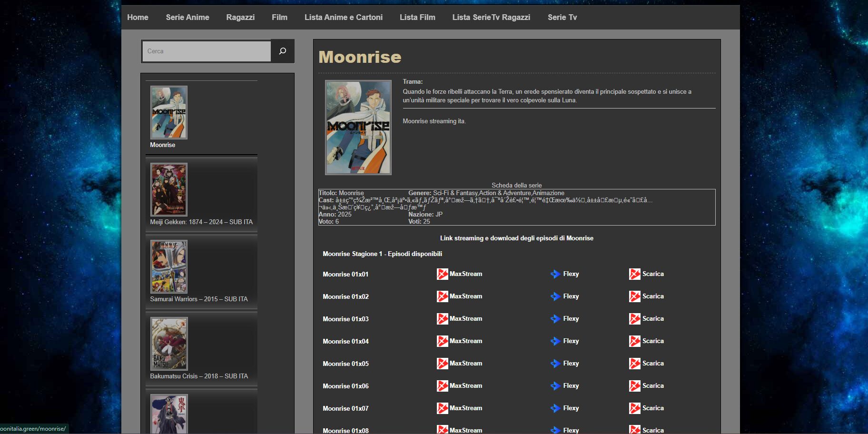Click 'Moonrise Stagione 1 - Episodi disponibili' text
868x434 pixels.
point(382,254)
